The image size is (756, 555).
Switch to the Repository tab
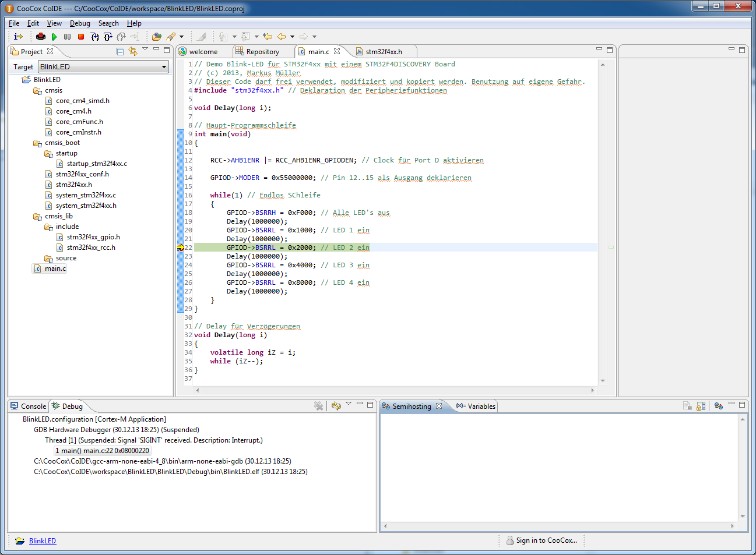coord(262,52)
